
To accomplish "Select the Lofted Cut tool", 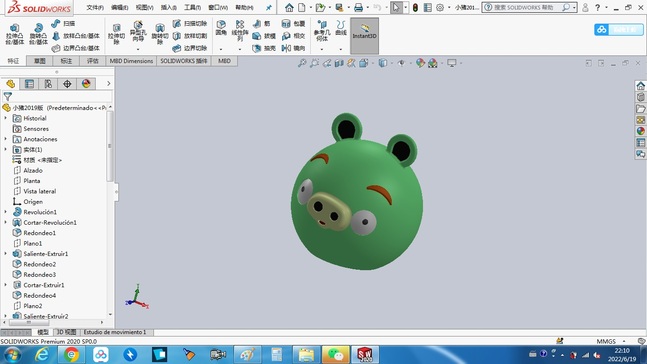I will click(x=190, y=36).
